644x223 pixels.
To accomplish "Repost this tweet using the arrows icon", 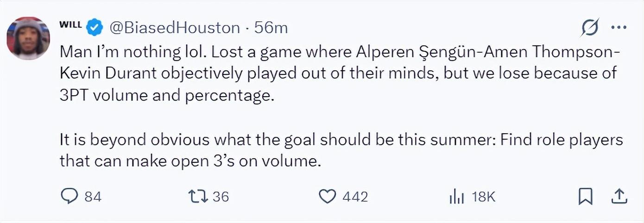I will (x=198, y=197).
